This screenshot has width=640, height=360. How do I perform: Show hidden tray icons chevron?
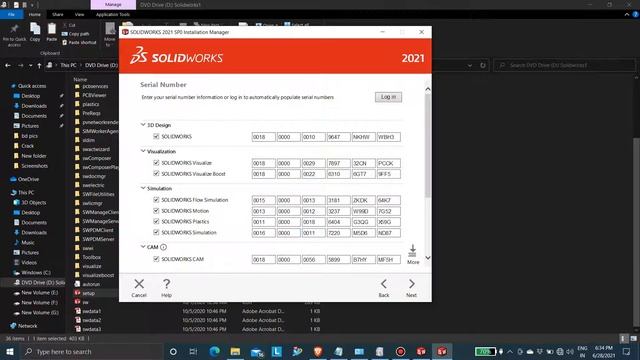510,351
